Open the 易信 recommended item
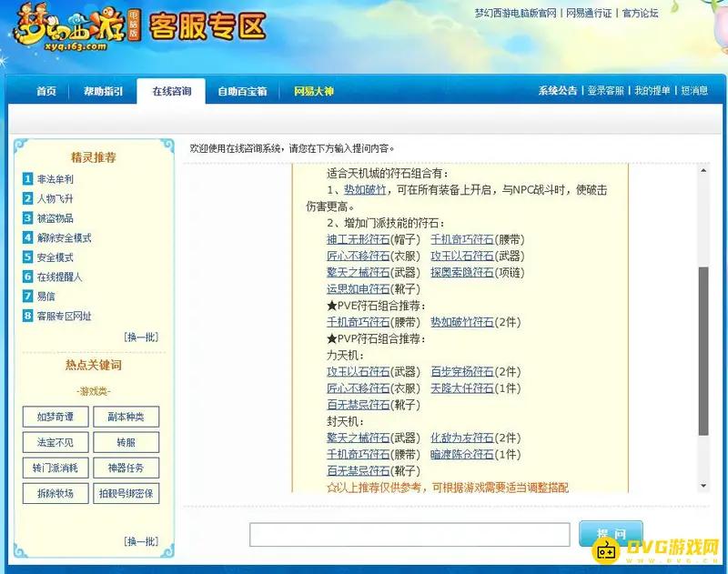This screenshot has height=574, width=728. pyautogui.click(x=46, y=296)
